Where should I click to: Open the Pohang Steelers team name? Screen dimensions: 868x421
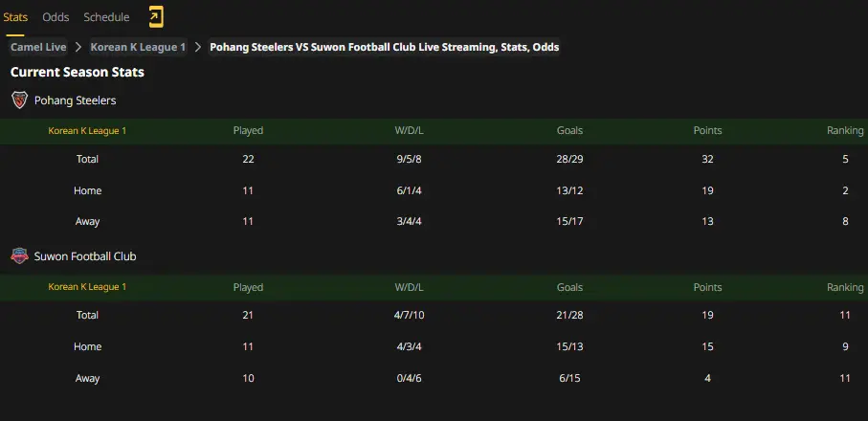pyautogui.click(x=76, y=100)
